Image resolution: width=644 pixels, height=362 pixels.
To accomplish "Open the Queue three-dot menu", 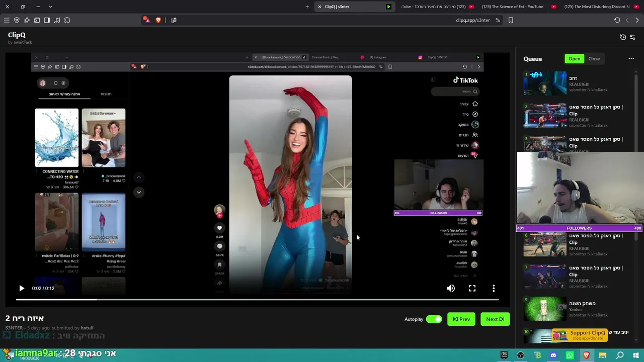I will click(x=631, y=59).
